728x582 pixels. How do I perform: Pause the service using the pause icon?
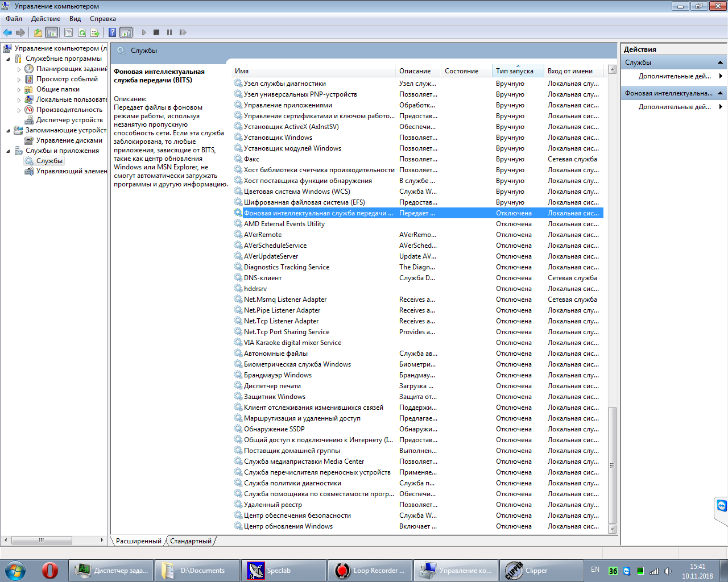point(169,32)
